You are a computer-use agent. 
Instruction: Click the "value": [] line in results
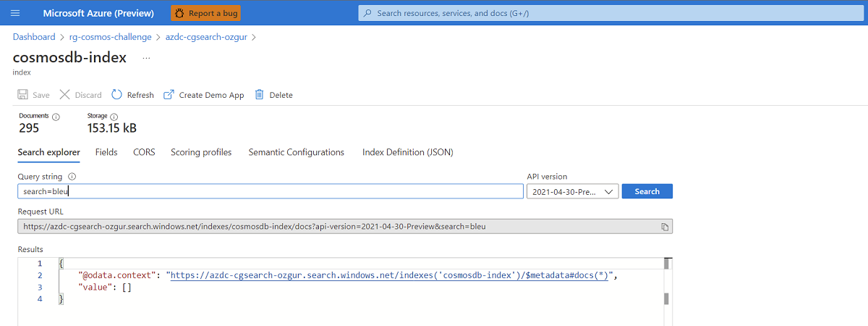point(105,287)
